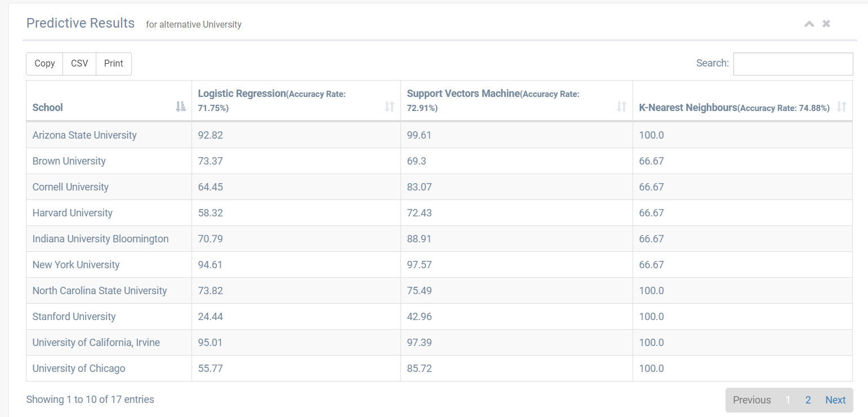Viewport: 868px width, 417px height.
Task: Click the School column header label
Action: (48, 107)
